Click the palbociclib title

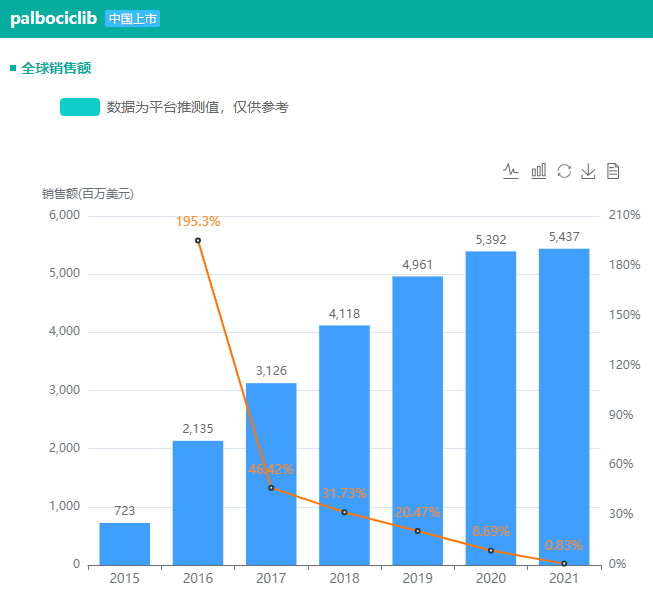pos(53,19)
